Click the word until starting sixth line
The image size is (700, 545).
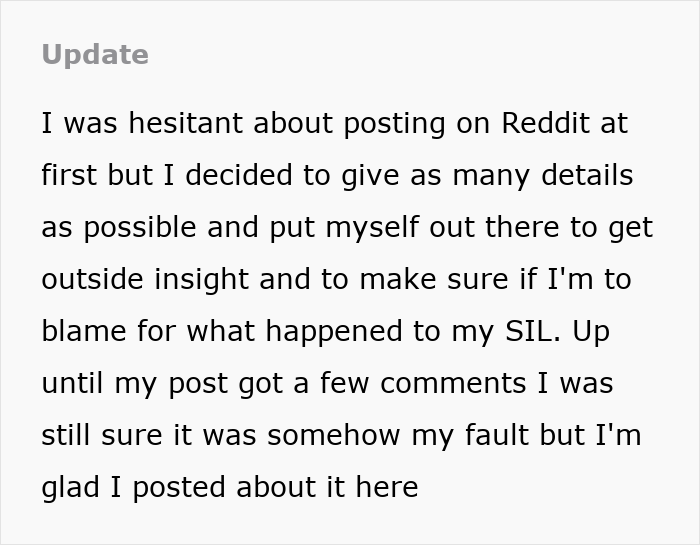[72, 383]
